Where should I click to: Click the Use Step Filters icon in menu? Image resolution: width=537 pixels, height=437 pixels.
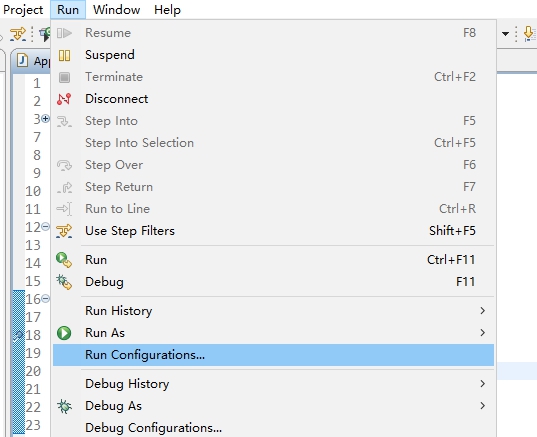[x=64, y=231]
